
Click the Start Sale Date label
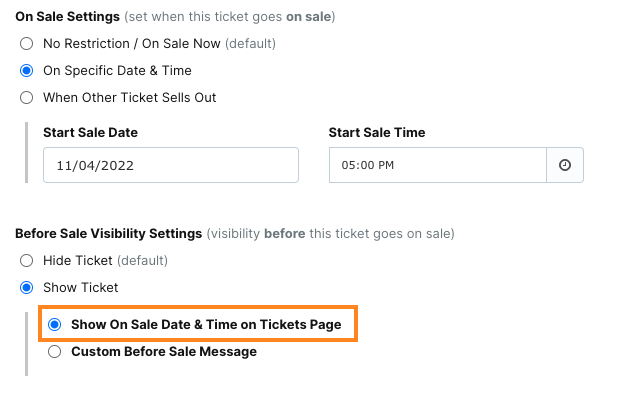pyautogui.click(x=90, y=132)
